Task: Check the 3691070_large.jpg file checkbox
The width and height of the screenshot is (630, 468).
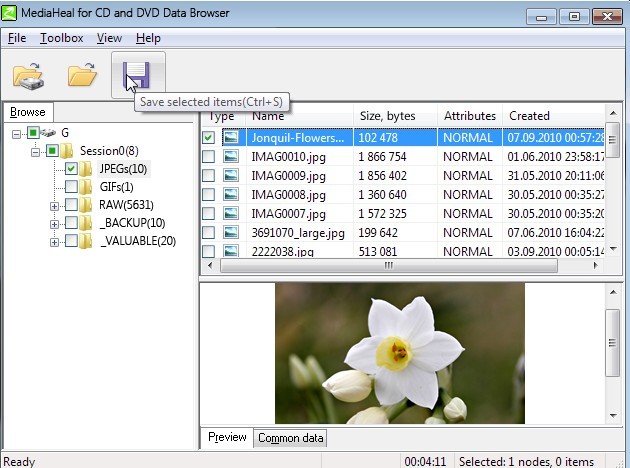Action: (x=208, y=232)
